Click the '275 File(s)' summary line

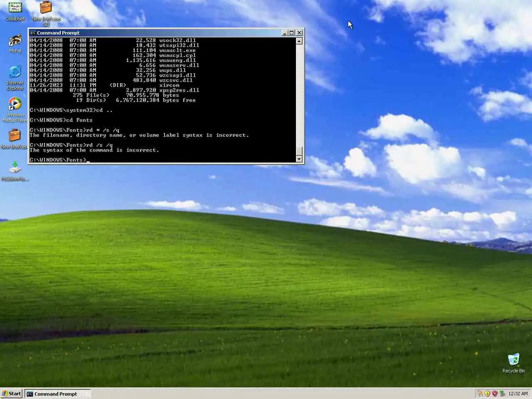pyautogui.click(x=126, y=95)
